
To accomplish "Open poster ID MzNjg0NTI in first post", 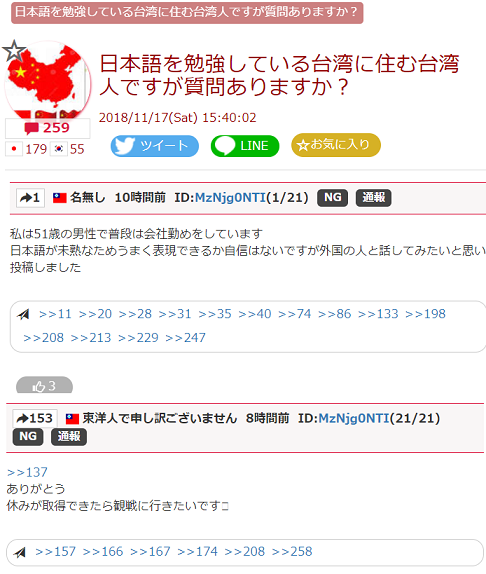I will coord(230,198).
